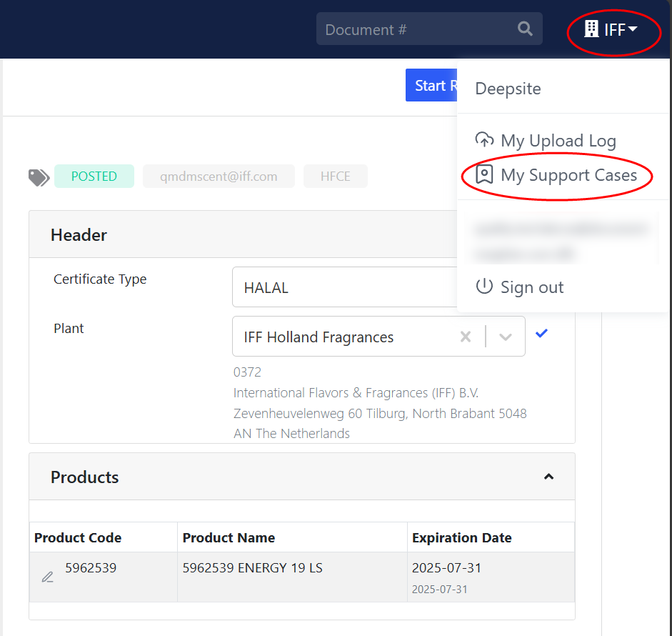This screenshot has height=636, width=672.
Task: Expand the Plant dropdown chevron
Action: click(x=506, y=337)
